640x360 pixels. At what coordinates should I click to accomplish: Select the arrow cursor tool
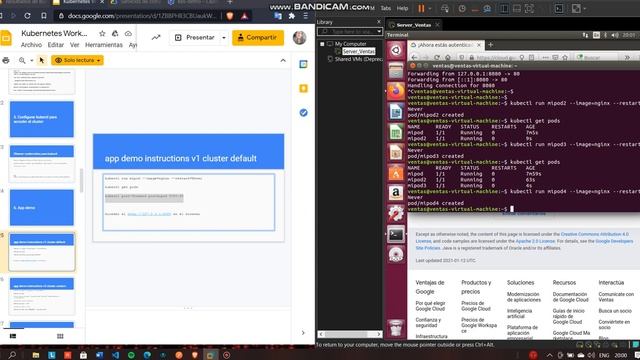[41, 60]
